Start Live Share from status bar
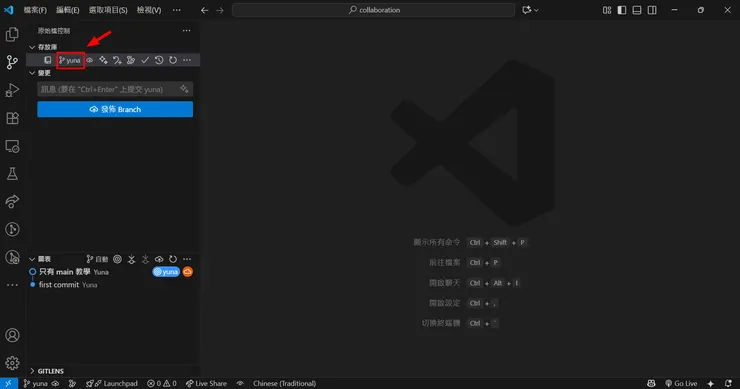 point(206,383)
